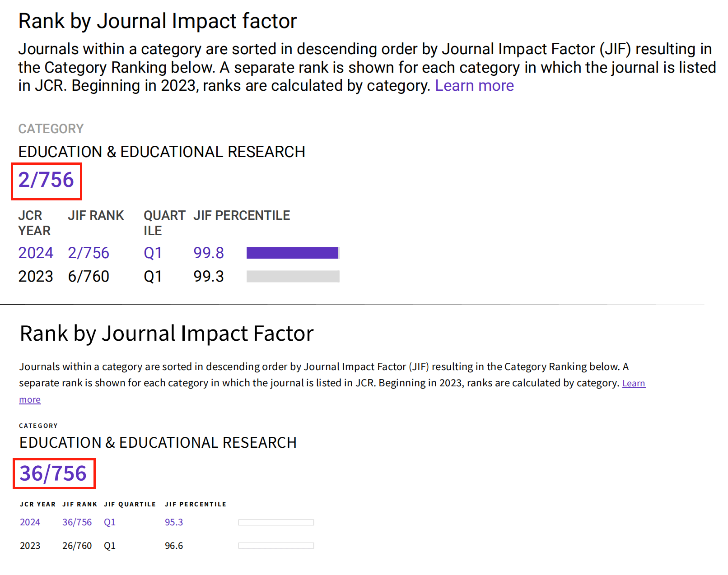Viewport: 728px width, 575px height.
Task: Click the thin bar beside 96.6
Action: (276, 546)
